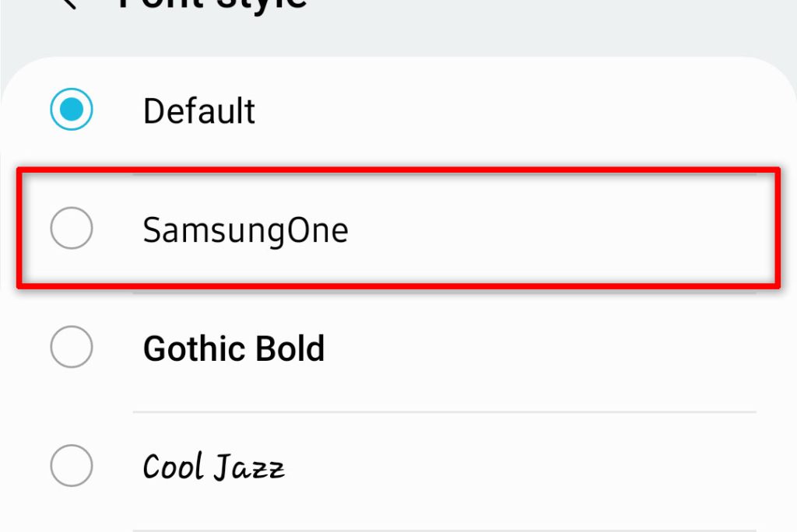Pick the Cool Jazz radio button
This screenshot has width=797, height=532.
(x=71, y=465)
